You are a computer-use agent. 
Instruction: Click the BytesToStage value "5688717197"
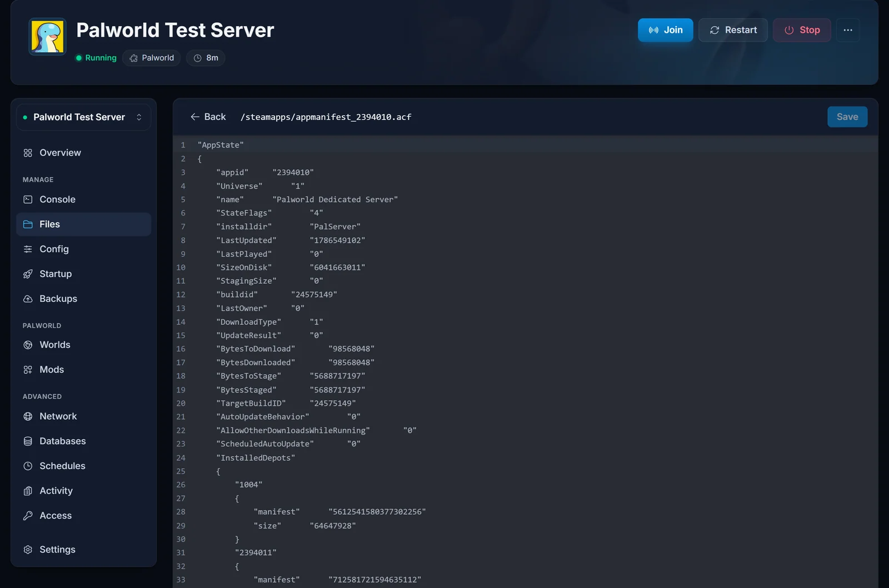[337, 376]
